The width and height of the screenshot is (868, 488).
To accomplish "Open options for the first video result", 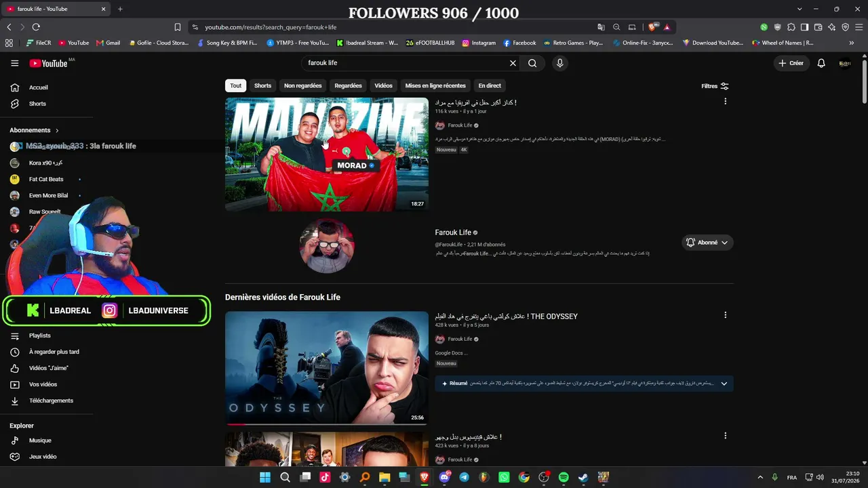I will [725, 102].
